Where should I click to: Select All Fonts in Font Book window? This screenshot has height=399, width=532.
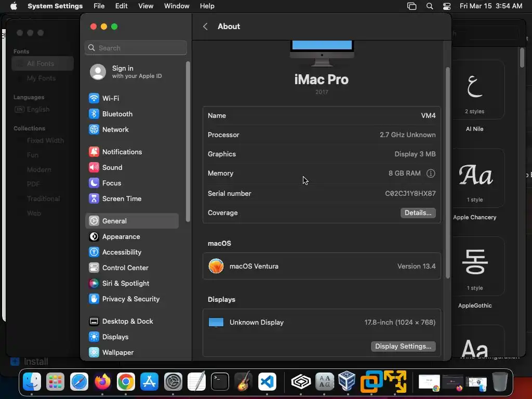coord(43,63)
